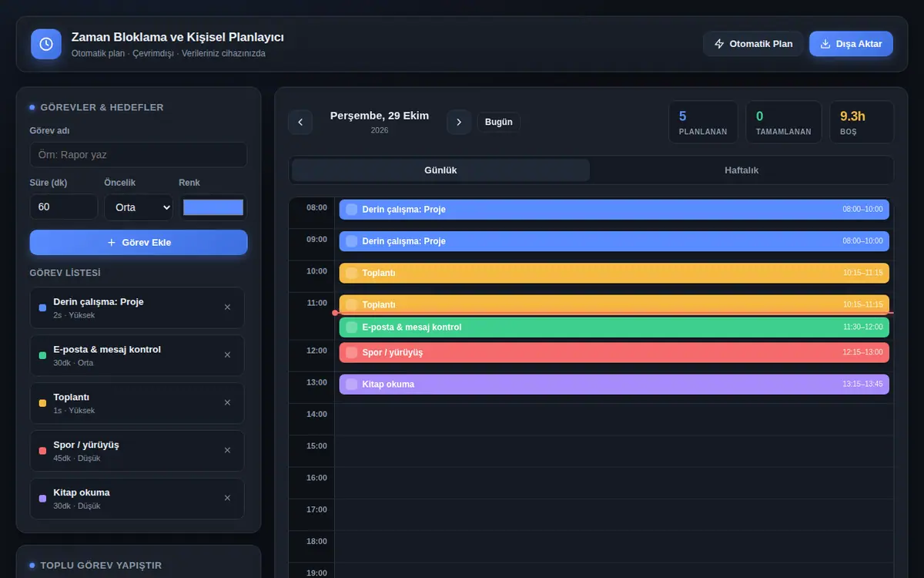Mark "E-posta & mesaj kontrol" block as done

coord(352,328)
